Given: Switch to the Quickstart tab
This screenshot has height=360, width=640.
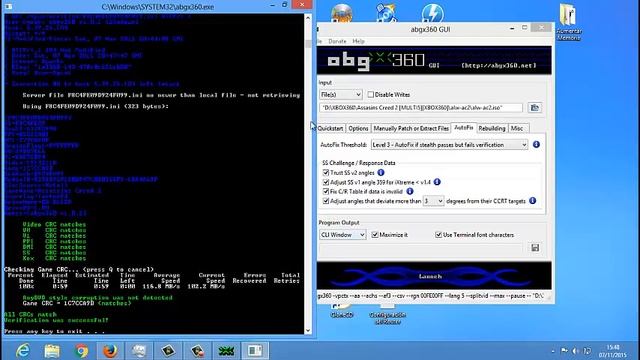Looking at the screenshot, I should click(331, 128).
